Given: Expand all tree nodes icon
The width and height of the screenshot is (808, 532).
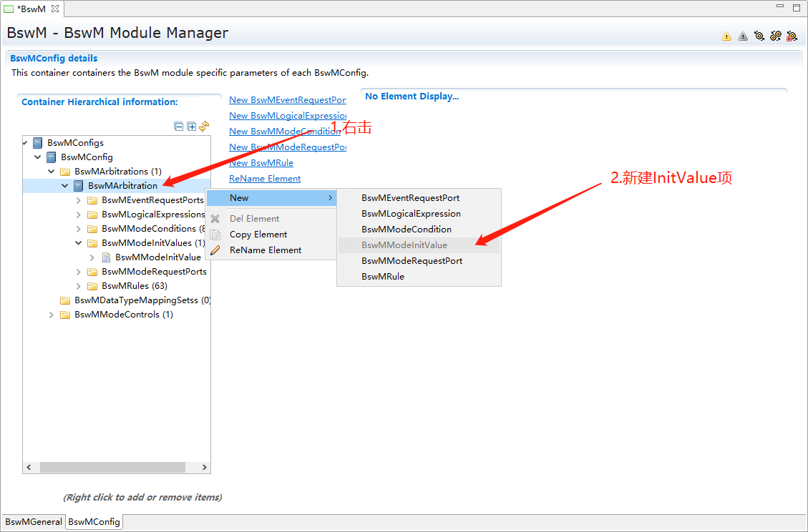Looking at the screenshot, I should tap(191, 127).
